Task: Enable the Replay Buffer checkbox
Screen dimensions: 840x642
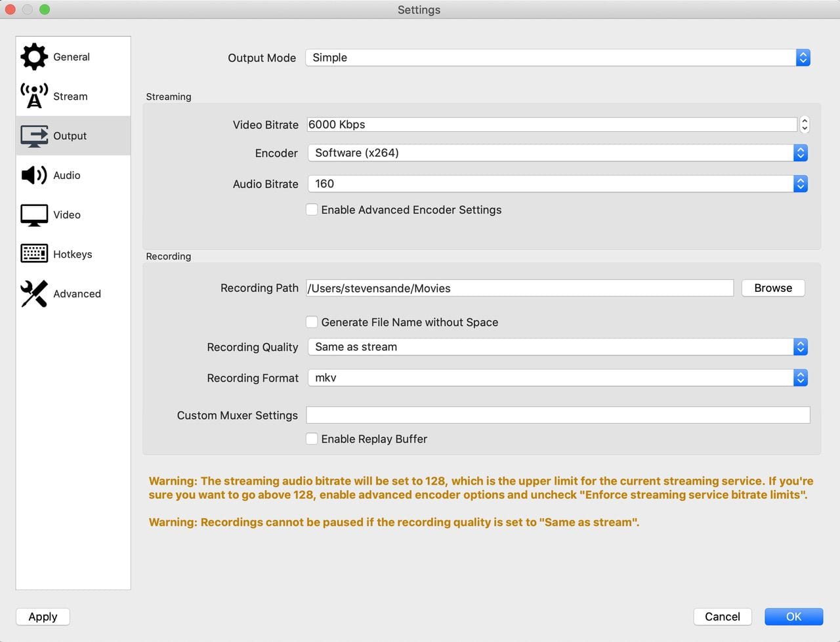Action: point(312,439)
